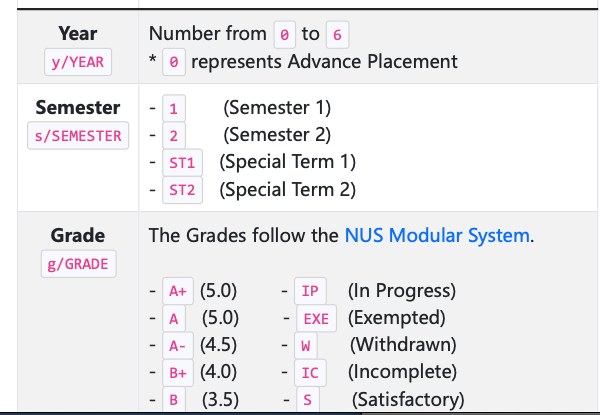Click the A- grade code

pyautogui.click(x=178, y=346)
